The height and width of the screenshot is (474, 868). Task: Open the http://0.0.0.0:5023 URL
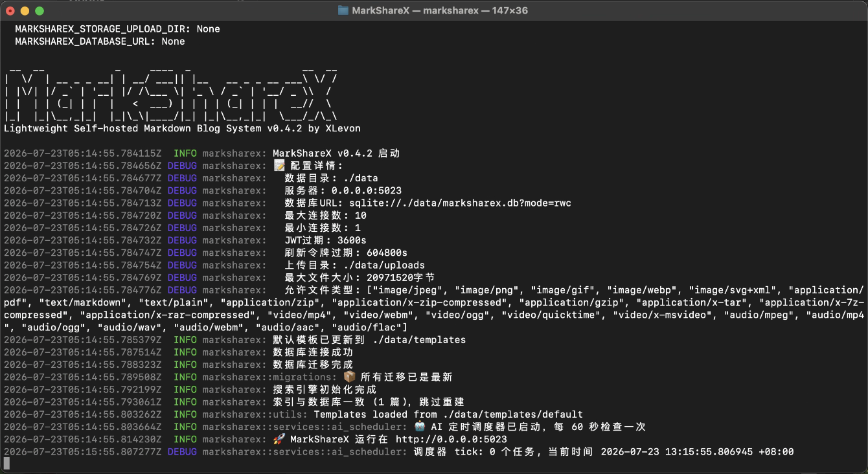[x=451, y=439]
